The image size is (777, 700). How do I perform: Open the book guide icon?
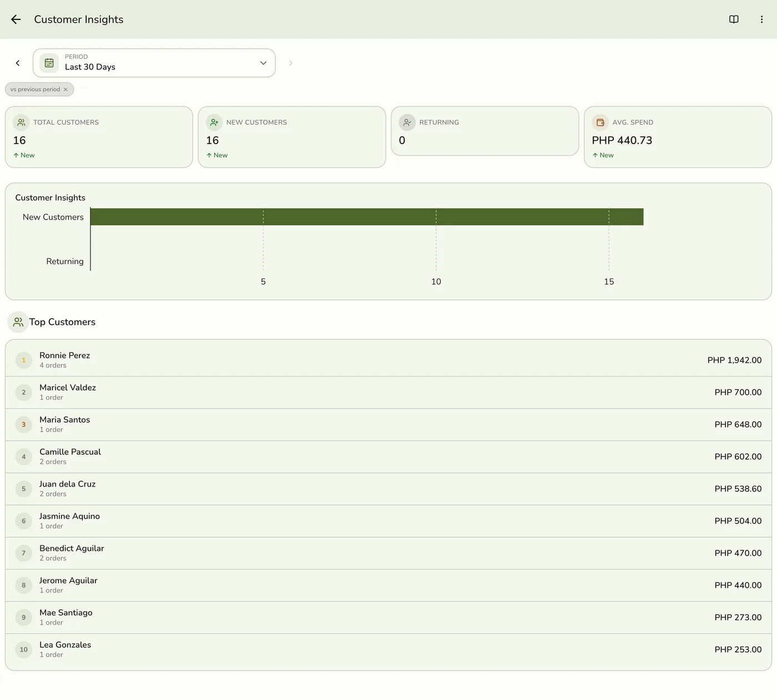pyautogui.click(x=734, y=19)
